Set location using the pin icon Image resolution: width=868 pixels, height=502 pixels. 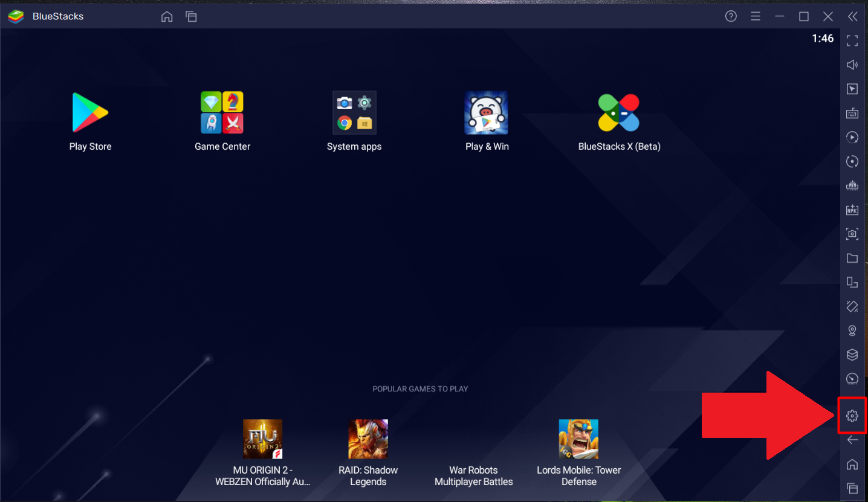click(852, 330)
